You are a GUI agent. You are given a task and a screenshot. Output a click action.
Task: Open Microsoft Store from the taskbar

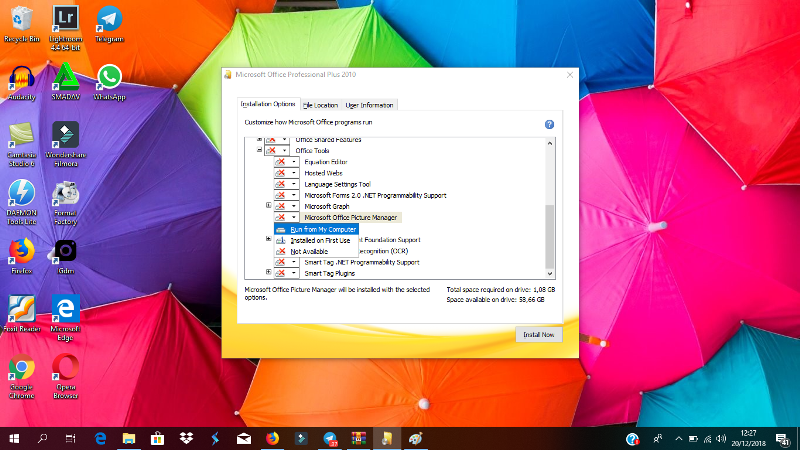[x=157, y=439]
